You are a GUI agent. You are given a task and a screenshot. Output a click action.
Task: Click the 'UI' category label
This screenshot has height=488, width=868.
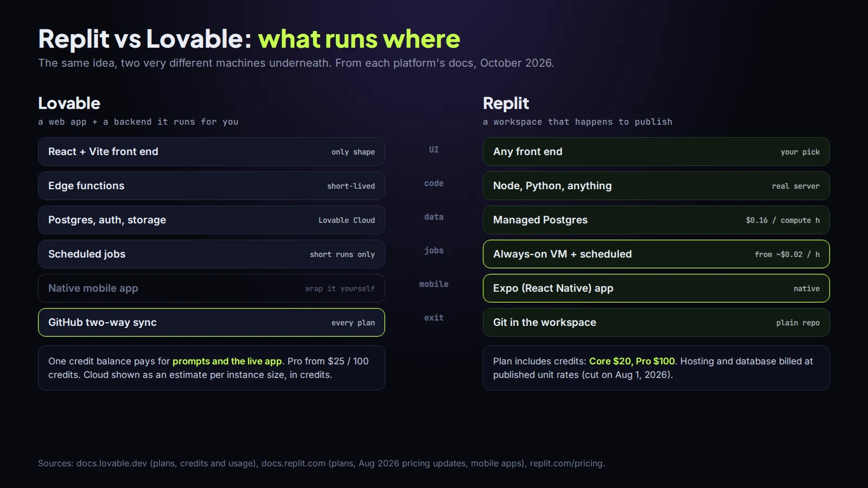click(x=434, y=150)
